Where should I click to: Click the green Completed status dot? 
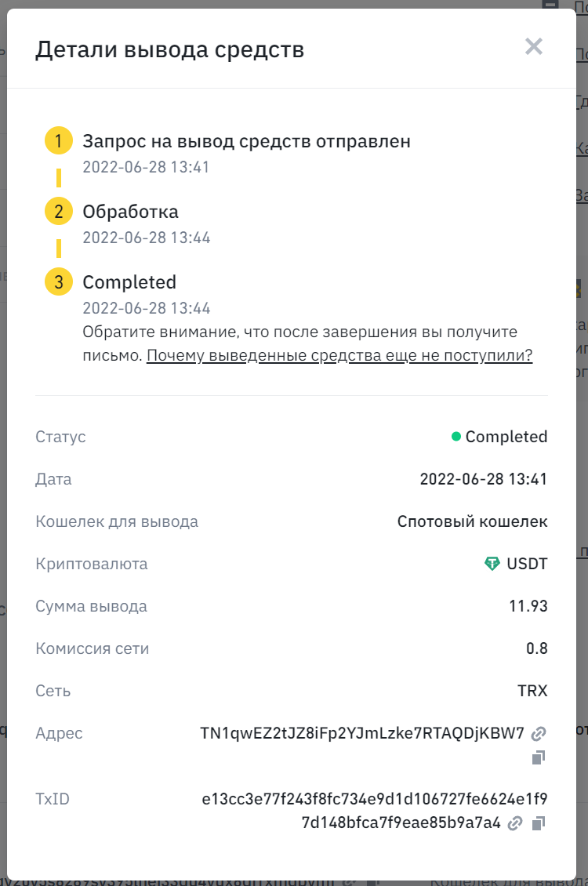456,436
